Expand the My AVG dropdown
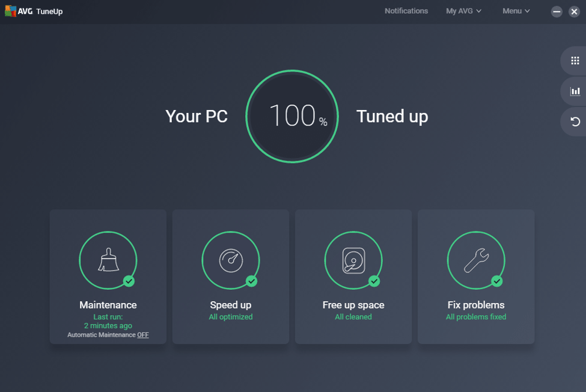The width and height of the screenshot is (586, 392). click(463, 10)
